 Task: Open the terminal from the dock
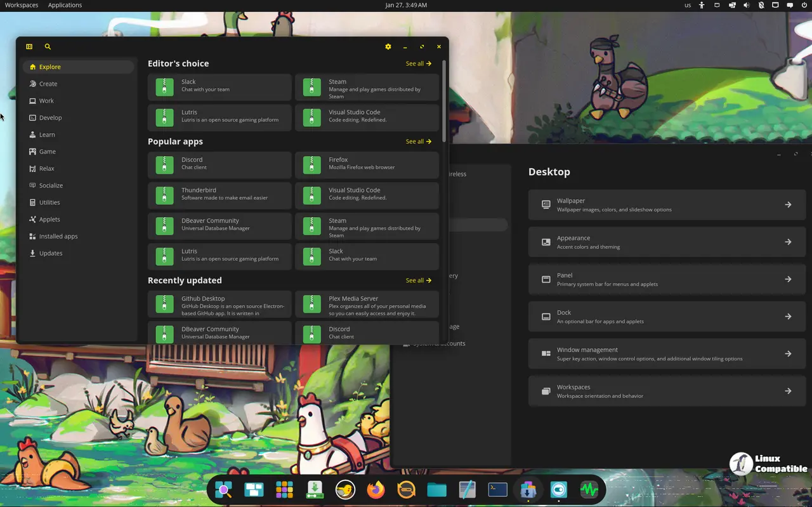coord(497,490)
